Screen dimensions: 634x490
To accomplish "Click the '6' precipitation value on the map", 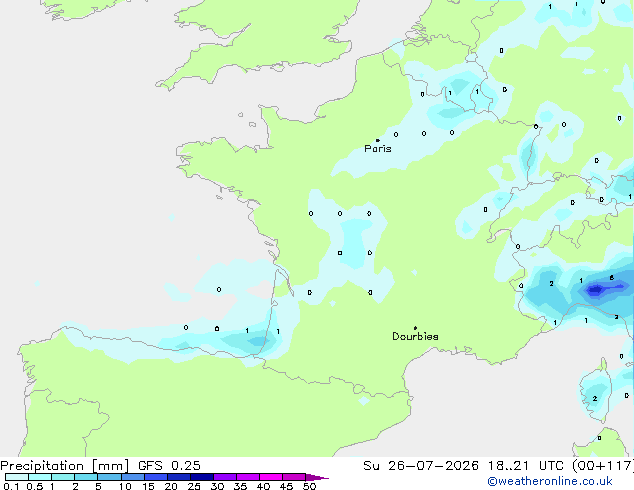I will pos(612,277).
